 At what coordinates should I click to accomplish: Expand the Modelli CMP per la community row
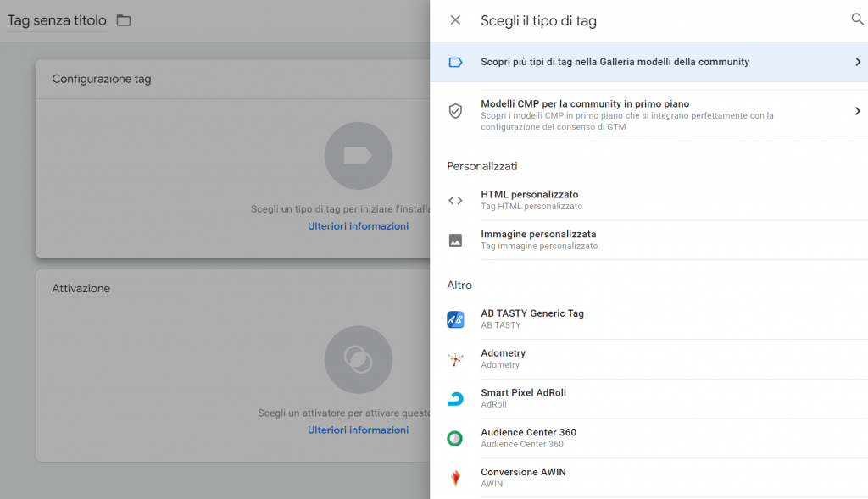(x=858, y=111)
